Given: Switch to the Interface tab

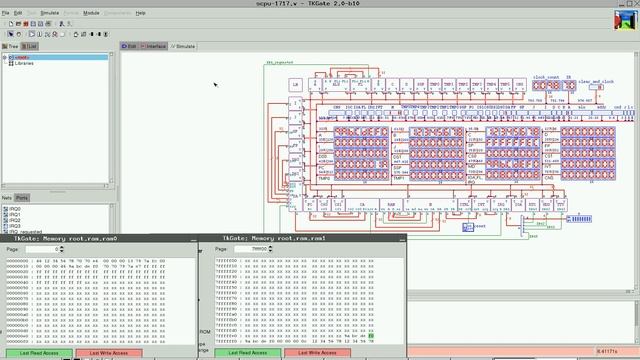Looking at the screenshot, I should (x=153, y=46).
